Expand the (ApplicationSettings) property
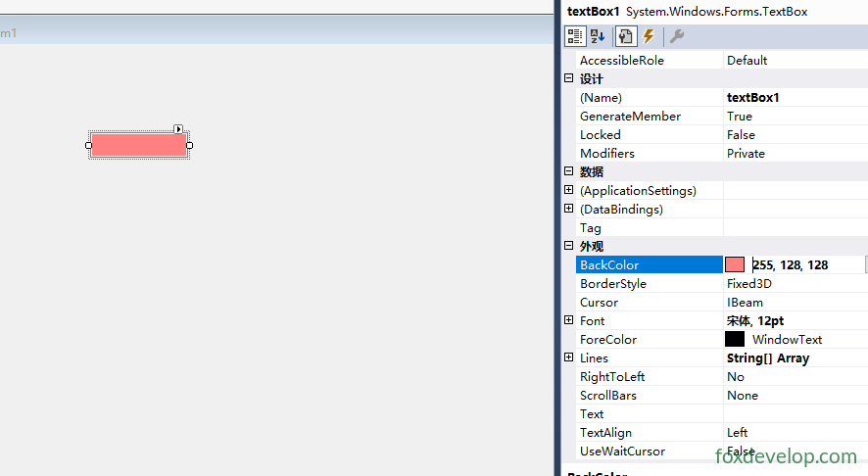This screenshot has height=476, width=868. pos(568,190)
